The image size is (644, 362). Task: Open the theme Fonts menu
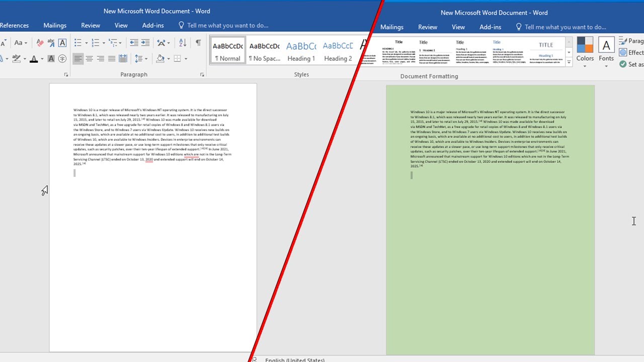tap(606, 52)
